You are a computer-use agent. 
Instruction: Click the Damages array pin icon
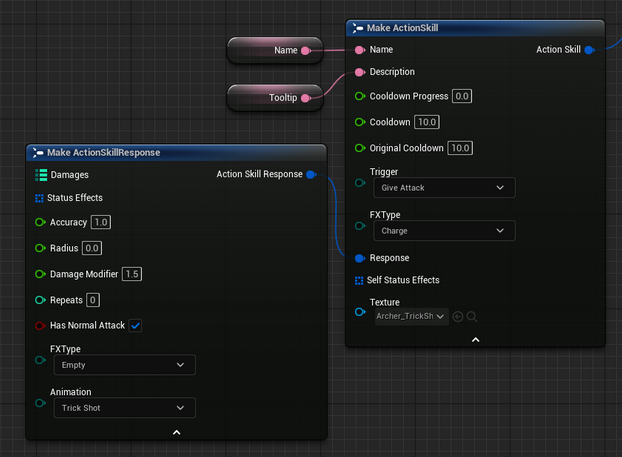(x=41, y=174)
